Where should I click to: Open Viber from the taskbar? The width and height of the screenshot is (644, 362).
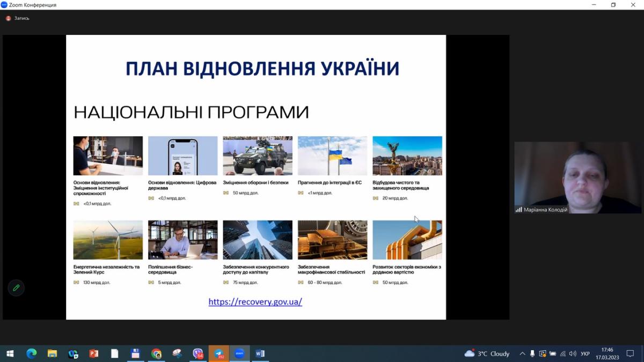[198, 353]
